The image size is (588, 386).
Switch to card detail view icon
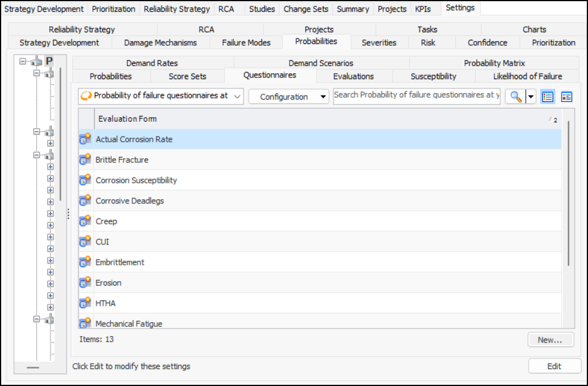(566, 97)
